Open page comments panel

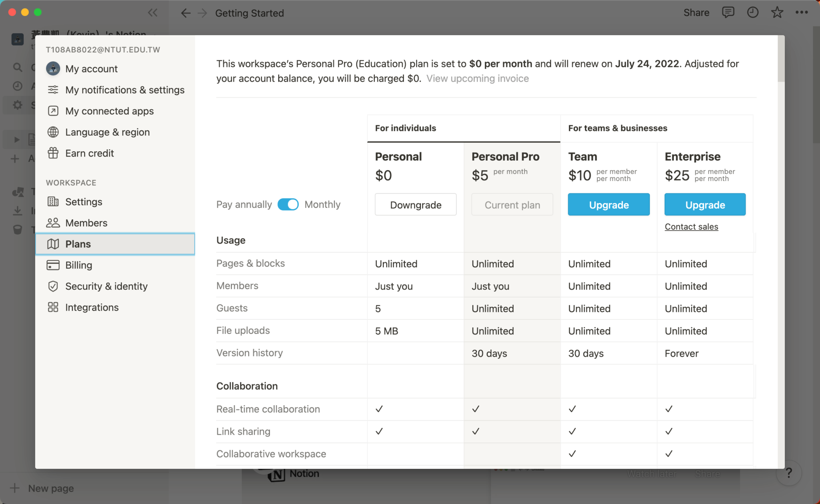(x=728, y=12)
